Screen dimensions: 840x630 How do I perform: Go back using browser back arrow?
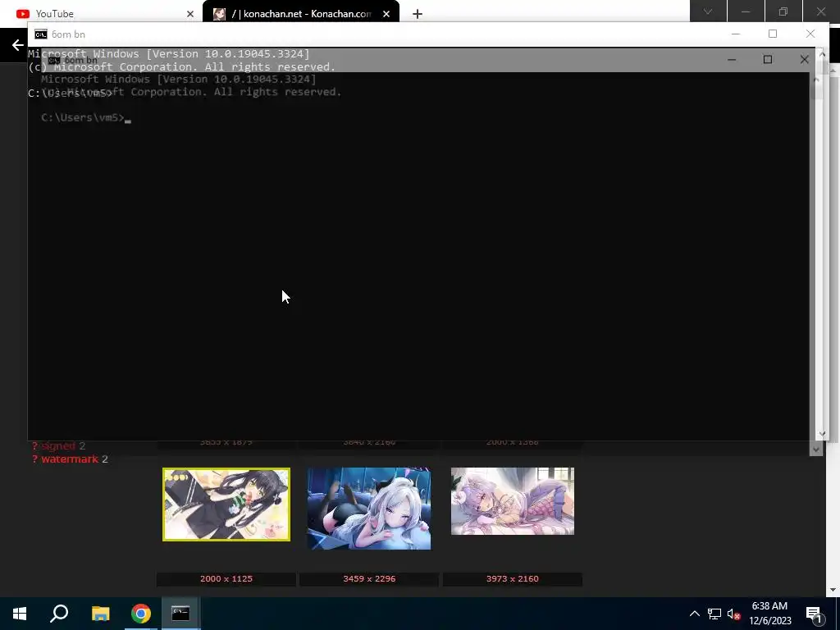(x=18, y=45)
